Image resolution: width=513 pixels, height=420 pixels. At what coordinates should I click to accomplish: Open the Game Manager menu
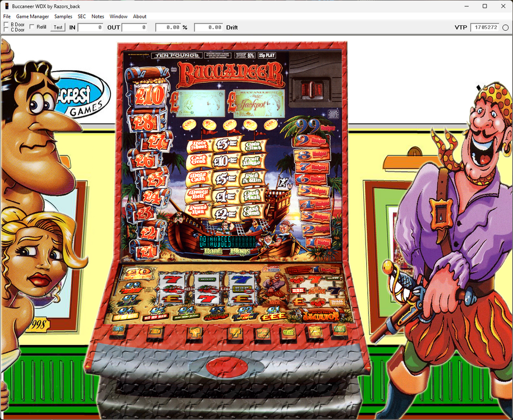[x=31, y=16]
